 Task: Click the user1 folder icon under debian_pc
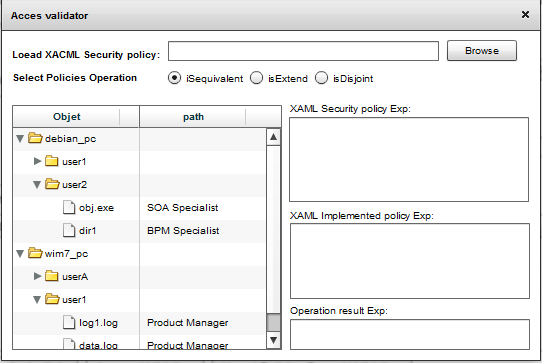tap(52, 161)
